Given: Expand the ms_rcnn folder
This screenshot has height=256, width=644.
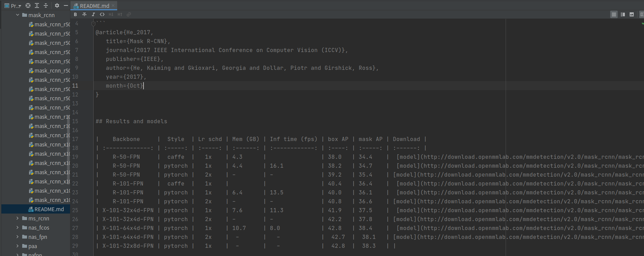Looking at the screenshot, I should point(17,218).
